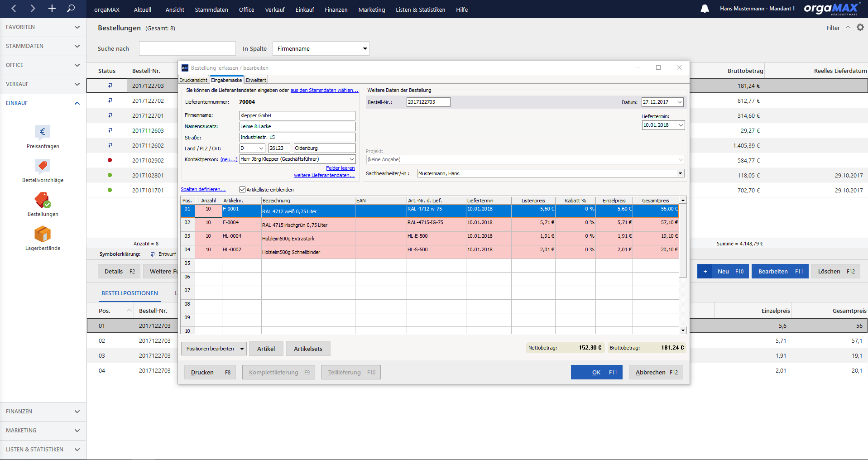Viewport: 868px width, 460px height.
Task: Click 'aus den Stammdaten wählen' link
Action: click(x=324, y=90)
